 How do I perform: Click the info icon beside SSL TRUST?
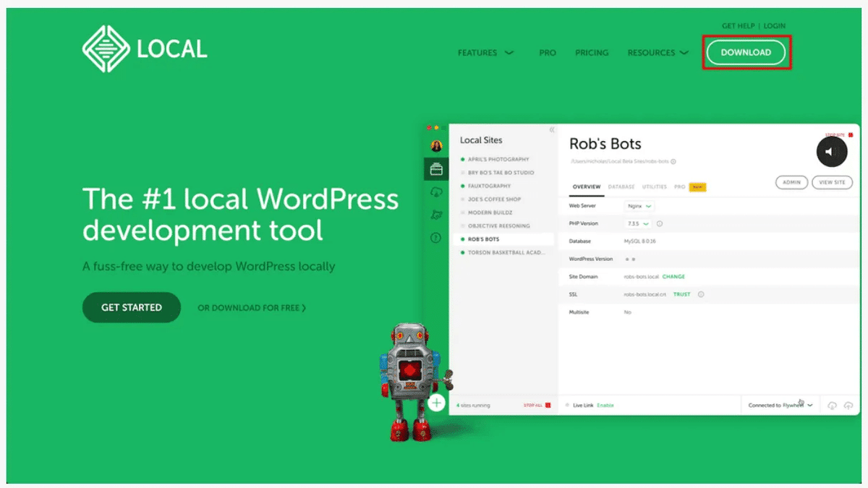coord(701,294)
